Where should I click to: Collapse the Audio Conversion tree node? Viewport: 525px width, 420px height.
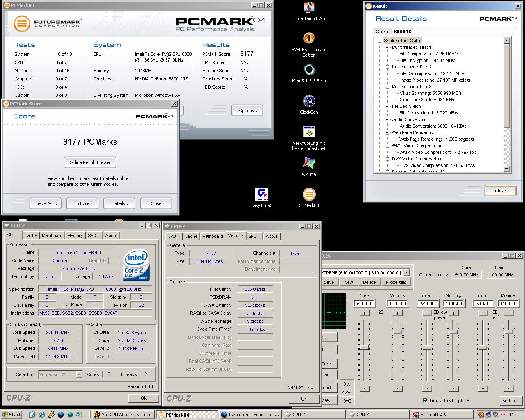pyautogui.click(x=387, y=119)
